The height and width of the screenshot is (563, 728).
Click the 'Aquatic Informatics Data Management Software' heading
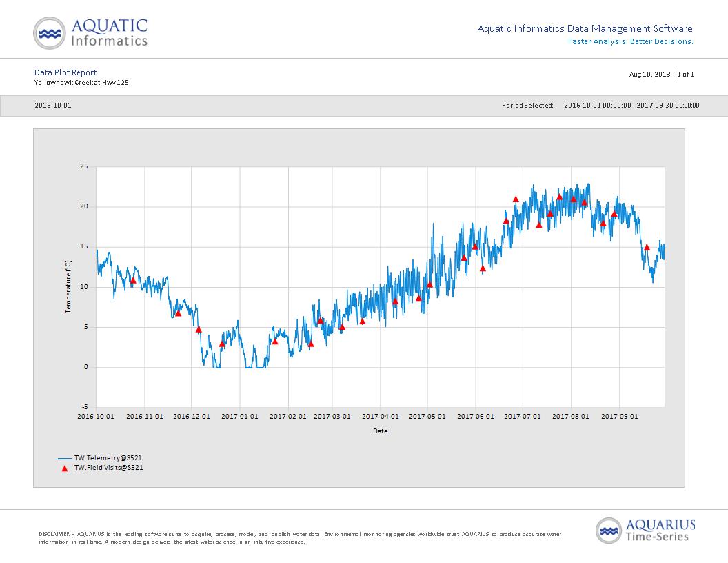click(x=585, y=28)
